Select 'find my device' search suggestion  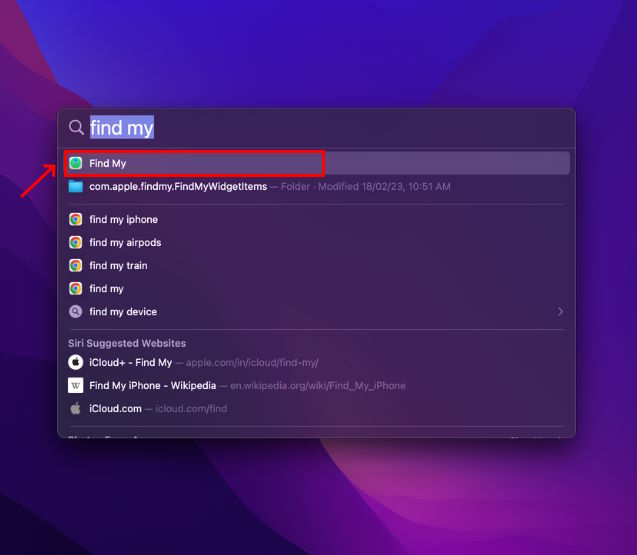317,312
